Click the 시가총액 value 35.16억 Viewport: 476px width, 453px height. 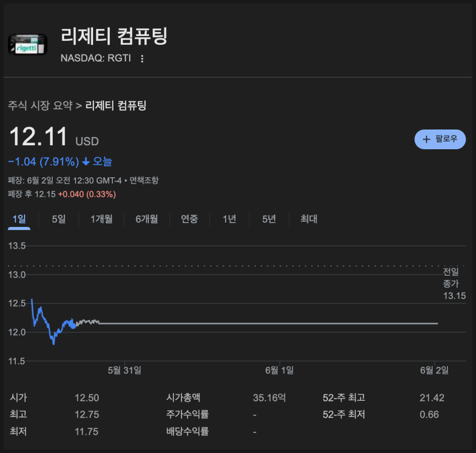pyautogui.click(x=270, y=398)
